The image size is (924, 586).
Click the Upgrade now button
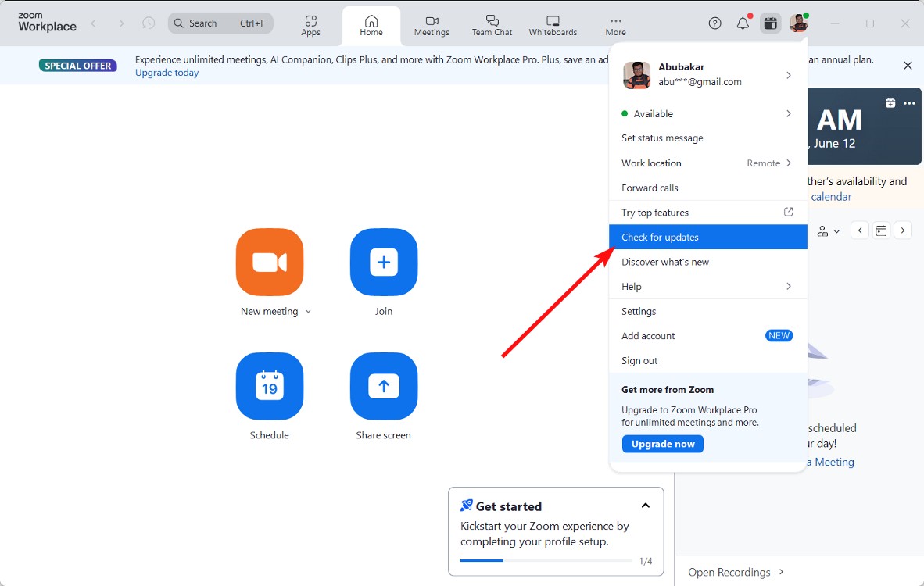(x=663, y=444)
